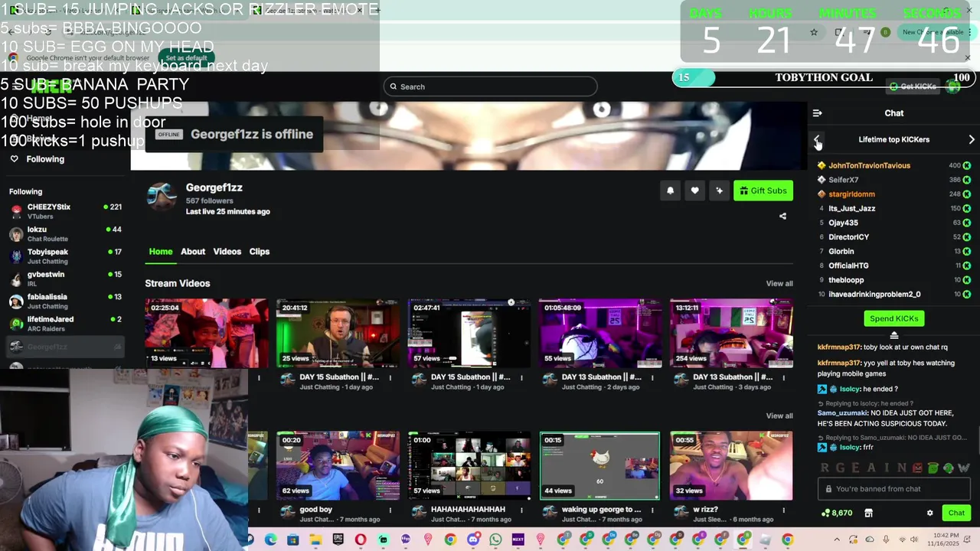Click the Following heart icon in sidebar
980x551 pixels.
(14, 159)
